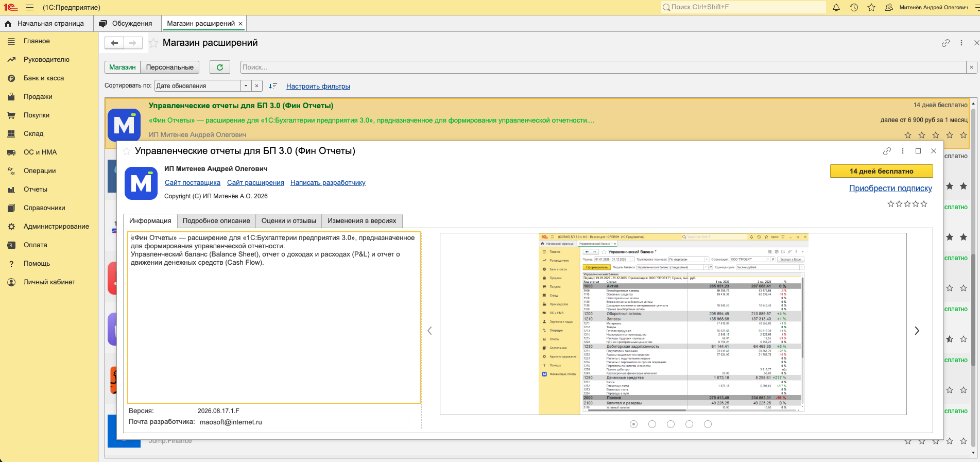Open the Оплата sidebar section
980x462 pixels.
(36, 245)
